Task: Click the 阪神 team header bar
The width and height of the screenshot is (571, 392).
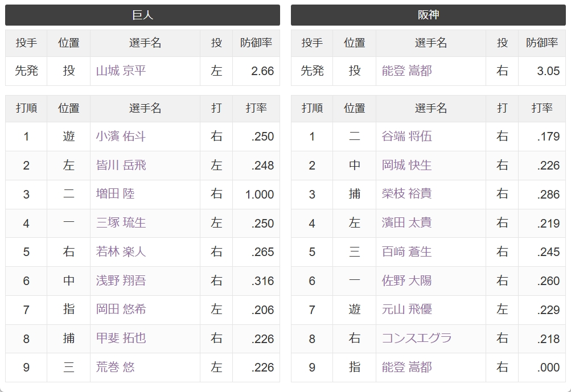Action: pos(428,15)
